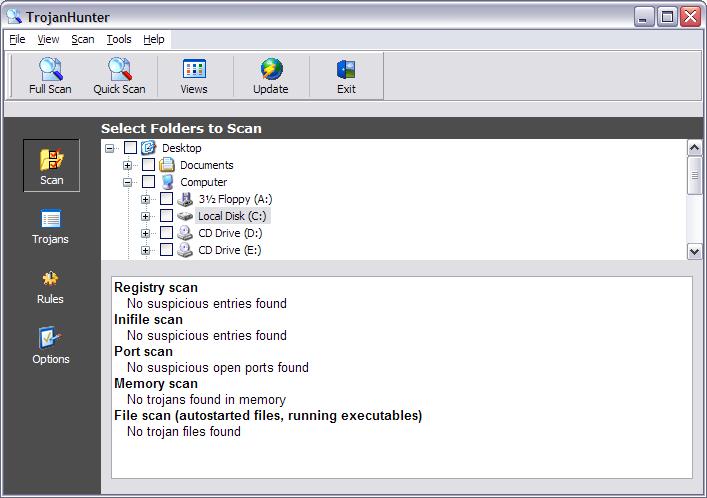Select the CD Drive (E:) label
Screen dimensions: 707x498
pyautogui.click(x=230, y=250)
